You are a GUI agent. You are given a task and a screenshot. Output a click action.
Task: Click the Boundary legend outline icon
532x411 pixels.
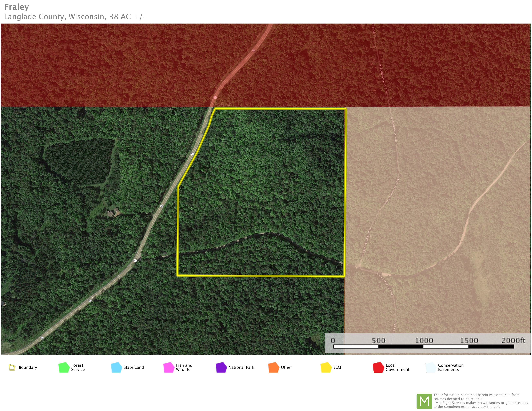coord(12,367)
